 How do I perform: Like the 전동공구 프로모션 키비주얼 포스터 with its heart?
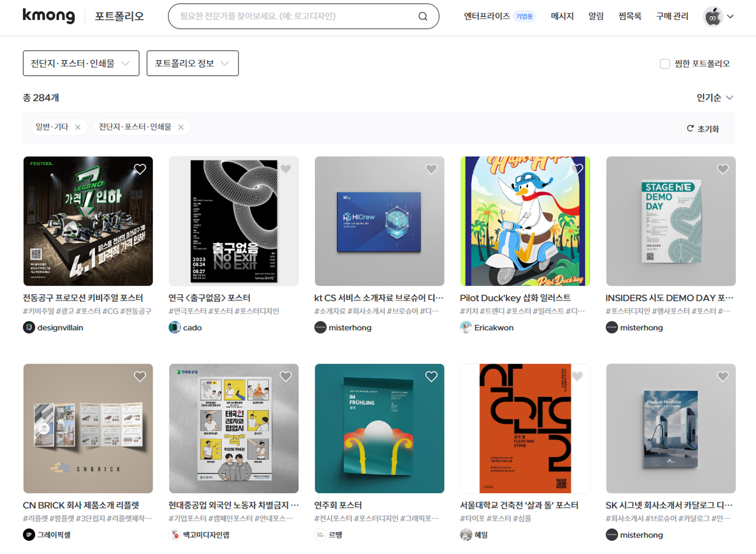coord(140,169)
